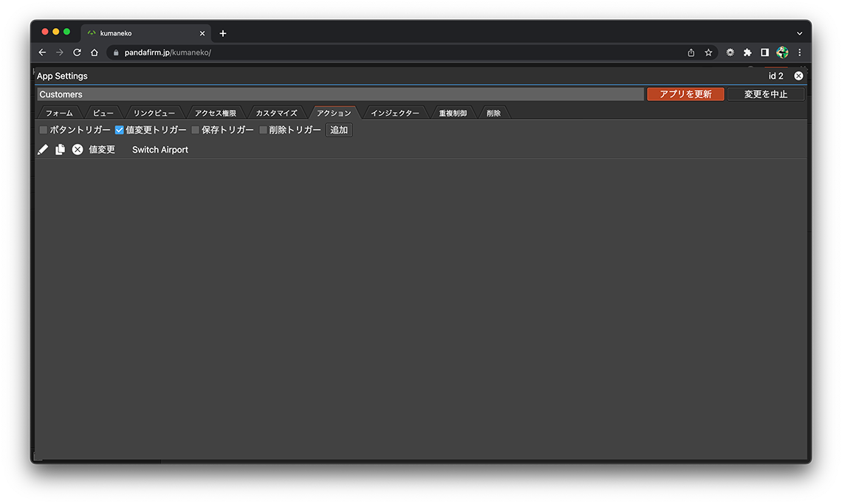Delete the Switch Airport action row
The image size is (842, 504).
pos(78,150)
